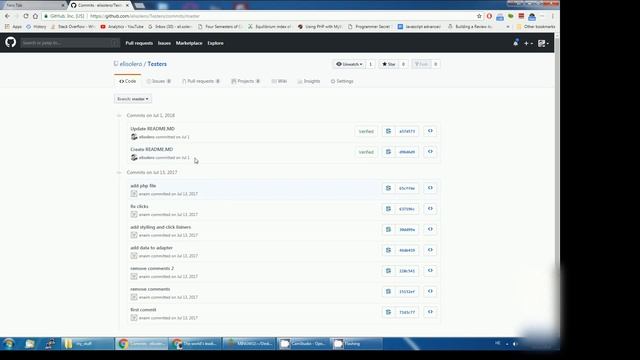Open the Apps bookmarks shortcut
640x360 pixels.
click(13, 27)
